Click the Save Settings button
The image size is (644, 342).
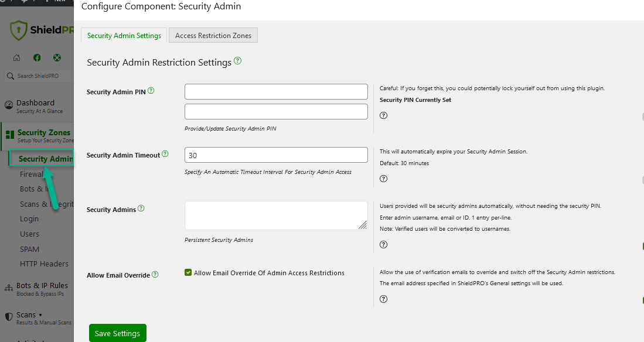pyautogui.click(x=117, y=333)
